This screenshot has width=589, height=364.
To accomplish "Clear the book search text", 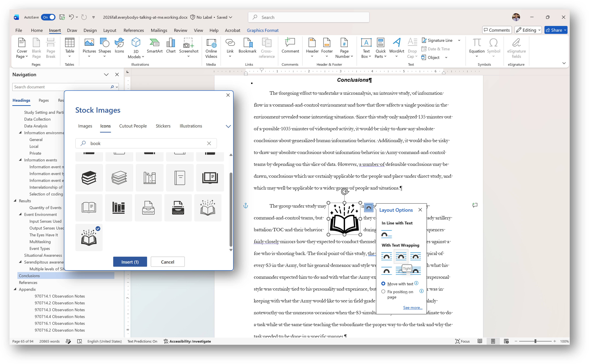I will (x=209, y=143).
